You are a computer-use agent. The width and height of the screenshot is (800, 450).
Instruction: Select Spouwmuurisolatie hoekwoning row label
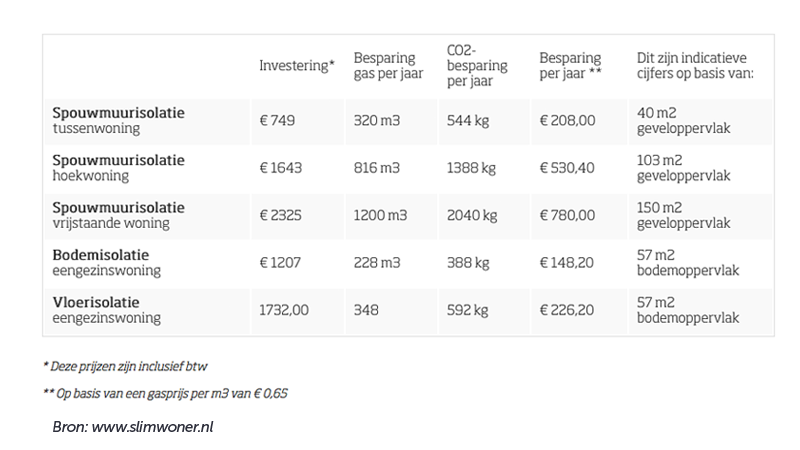pos(118,168)
